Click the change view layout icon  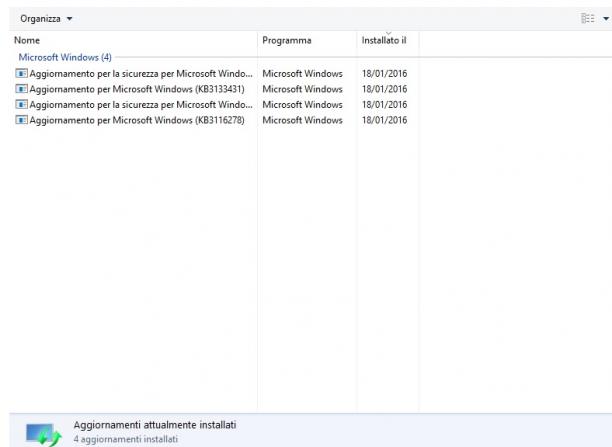[x=587, y=18]
